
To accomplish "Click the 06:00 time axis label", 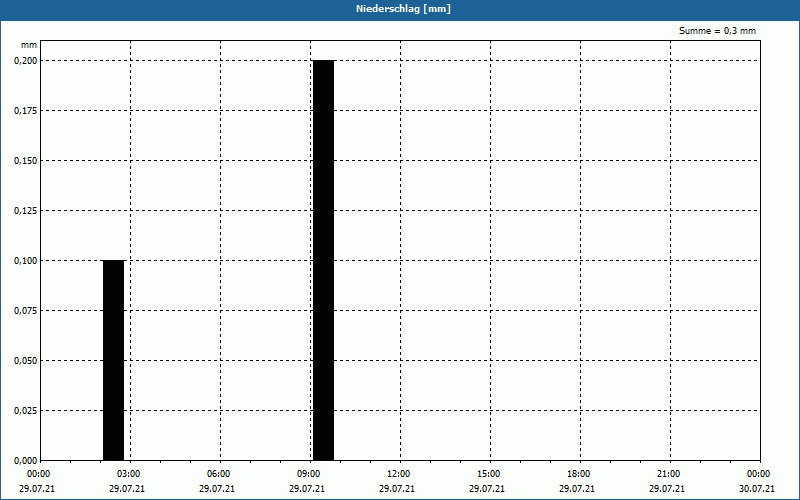I will coord(218,474).
